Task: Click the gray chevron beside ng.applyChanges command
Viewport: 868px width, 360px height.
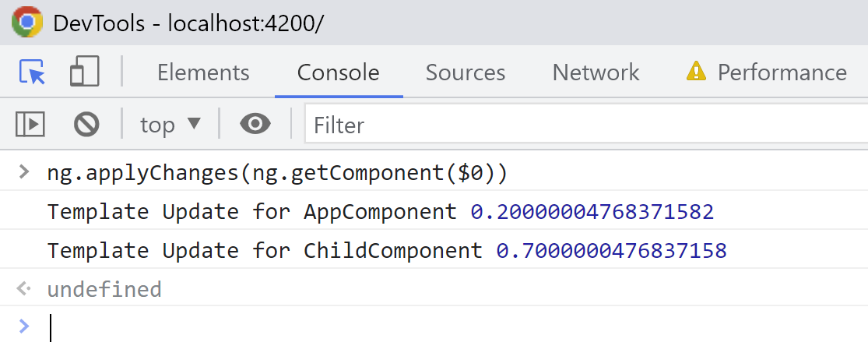Action: tap(24, 171)
